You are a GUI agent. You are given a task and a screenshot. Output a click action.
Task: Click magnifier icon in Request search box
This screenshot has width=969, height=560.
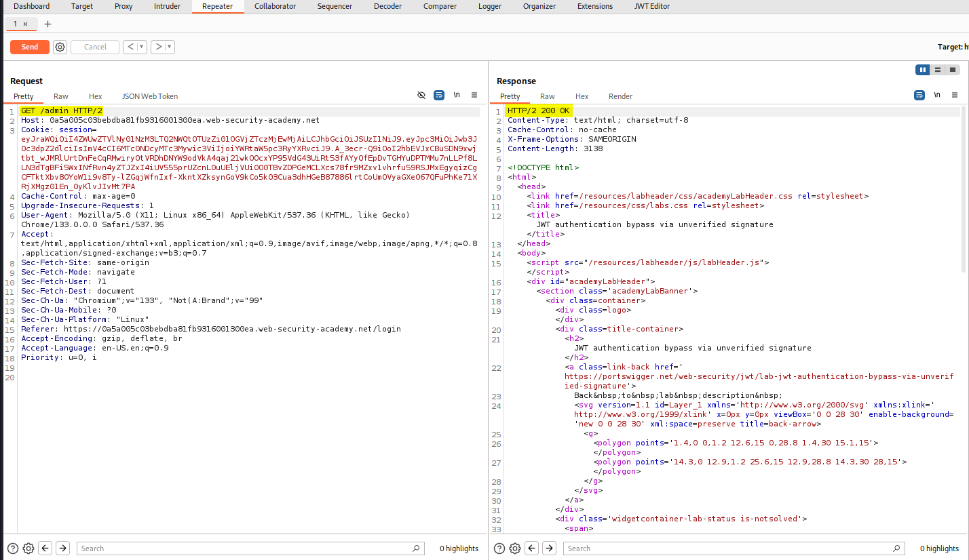point(416,548)
